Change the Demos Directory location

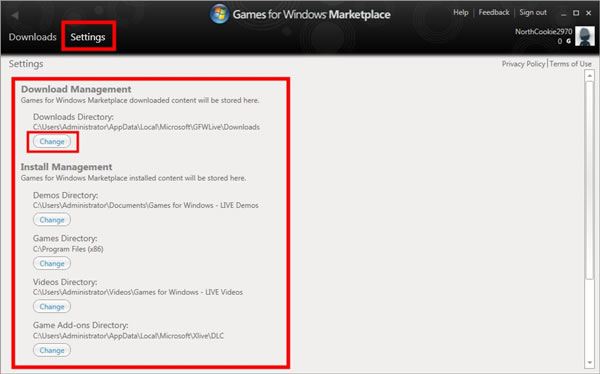pyautogui.click(x=52, y=220)
